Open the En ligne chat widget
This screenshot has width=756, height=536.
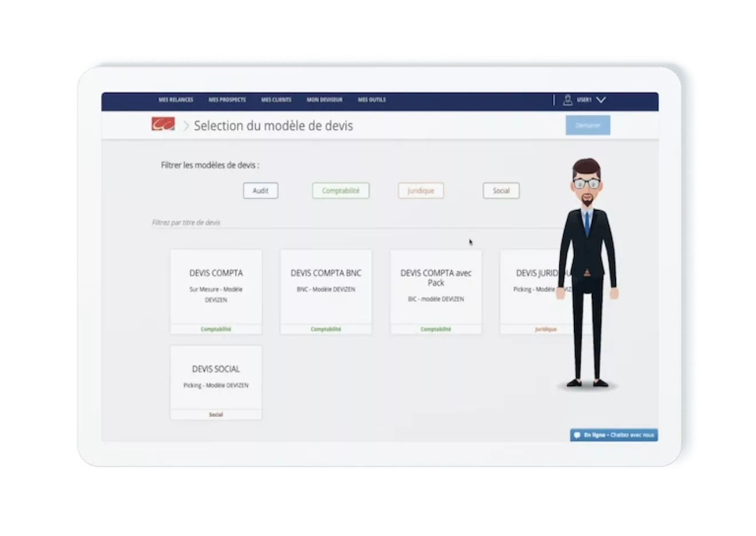click(x=614, y=435)
